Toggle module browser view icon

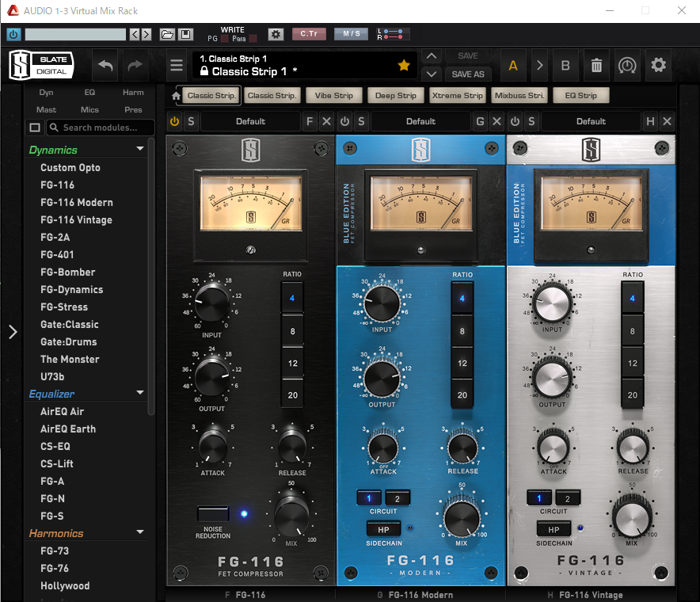click(x=35, y=128)
